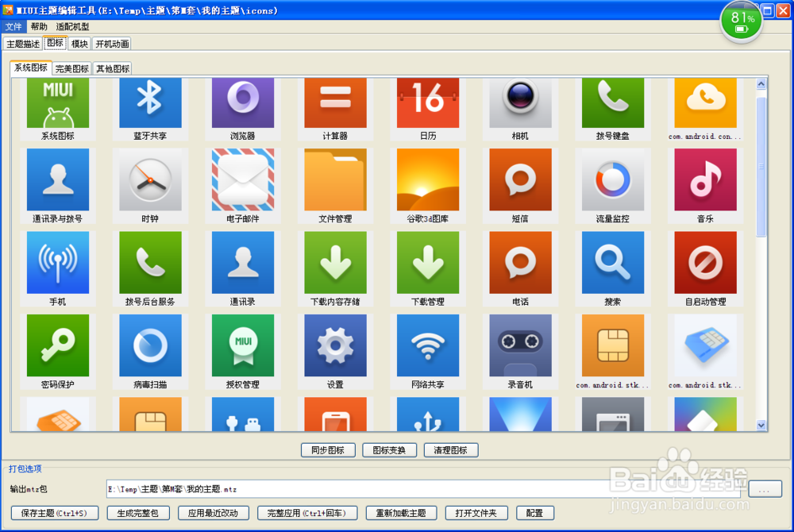Select the 日历 calendar icon
794x532 pixels.
point(428,102)
